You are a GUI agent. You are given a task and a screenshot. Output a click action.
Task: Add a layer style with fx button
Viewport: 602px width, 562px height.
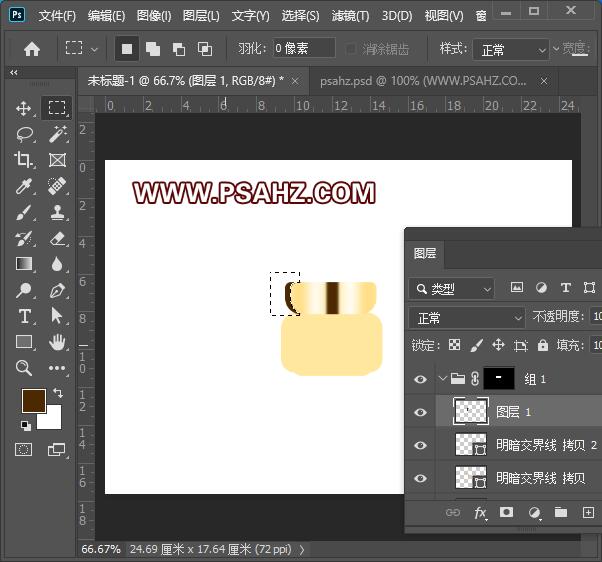pyautogui.click(x=480, y=512)
